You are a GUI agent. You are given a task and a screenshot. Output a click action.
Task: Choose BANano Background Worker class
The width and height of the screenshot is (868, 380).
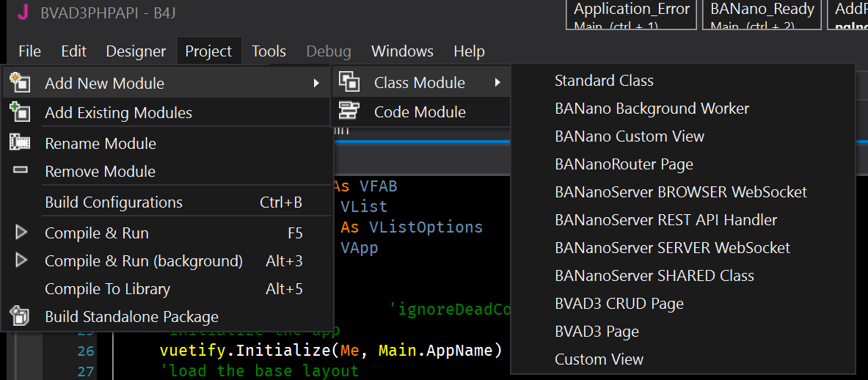[x=652, y=109]
